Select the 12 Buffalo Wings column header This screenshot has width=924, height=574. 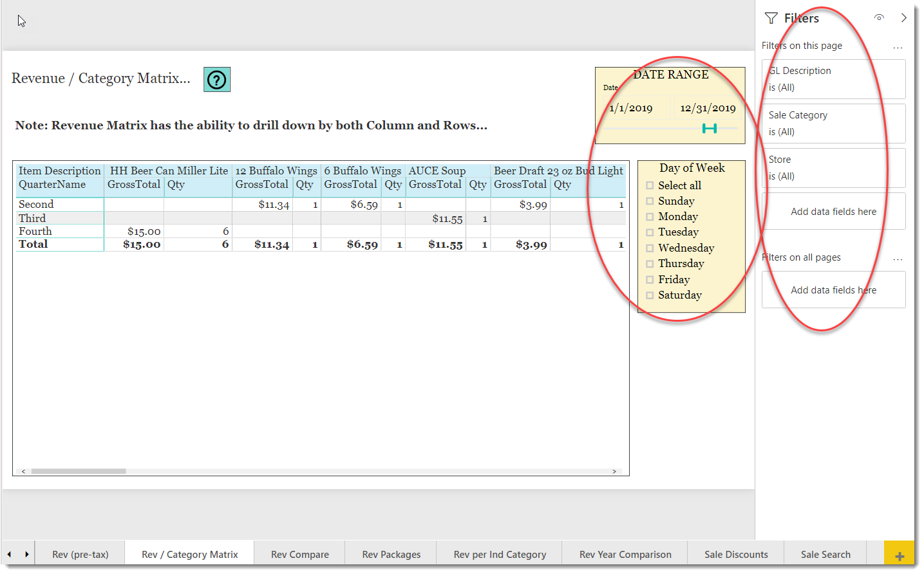point(276,171)
